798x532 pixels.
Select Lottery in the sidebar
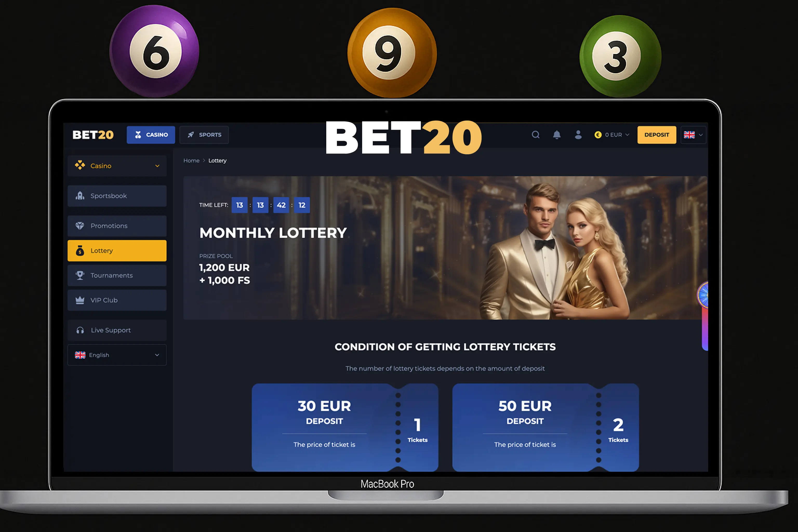click(x=117, y=251)
